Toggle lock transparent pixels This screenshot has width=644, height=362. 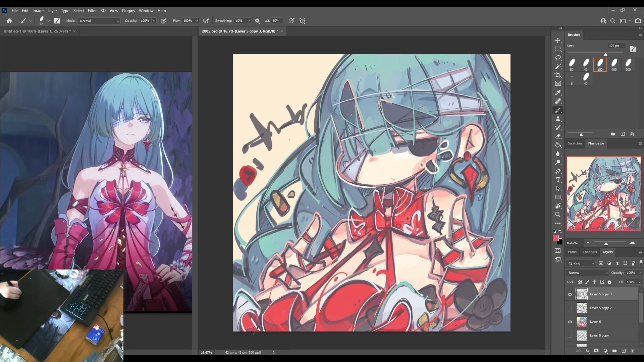(x=580, y=282)
